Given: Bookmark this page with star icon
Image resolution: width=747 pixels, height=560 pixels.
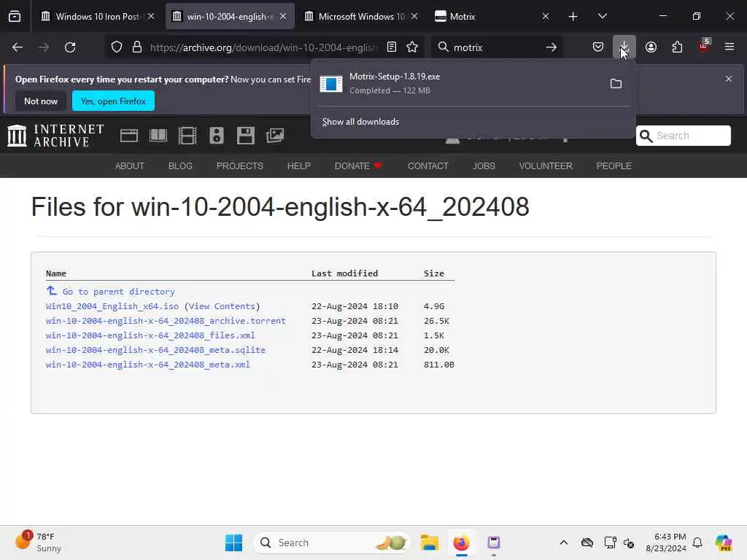Looking at the screenshot, I should tap(412, 47).
